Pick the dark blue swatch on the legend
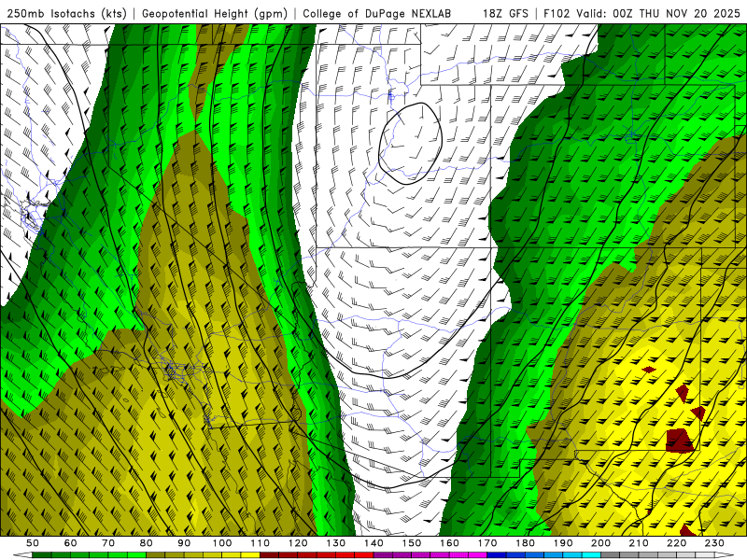 pyautogui.click(x=497, y=555)
